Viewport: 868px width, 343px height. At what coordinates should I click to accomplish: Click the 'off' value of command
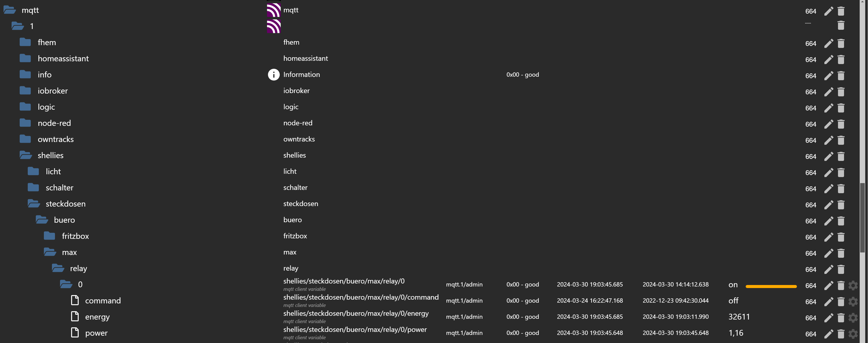(733, 301)
